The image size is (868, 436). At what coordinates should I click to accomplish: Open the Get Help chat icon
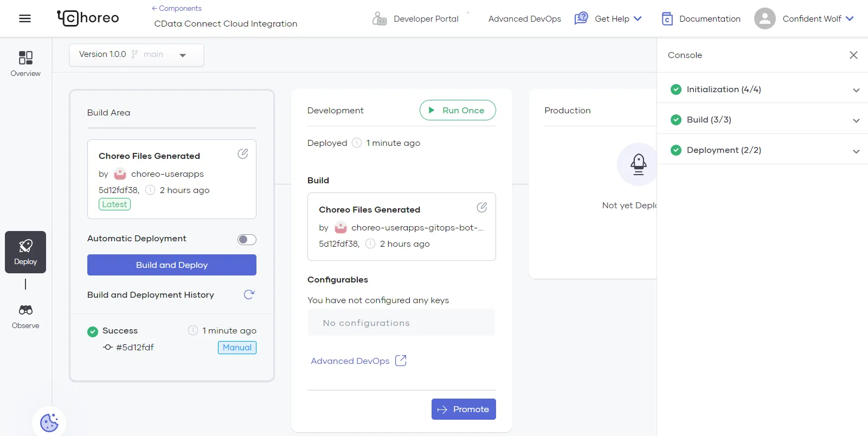pos(581,18)
